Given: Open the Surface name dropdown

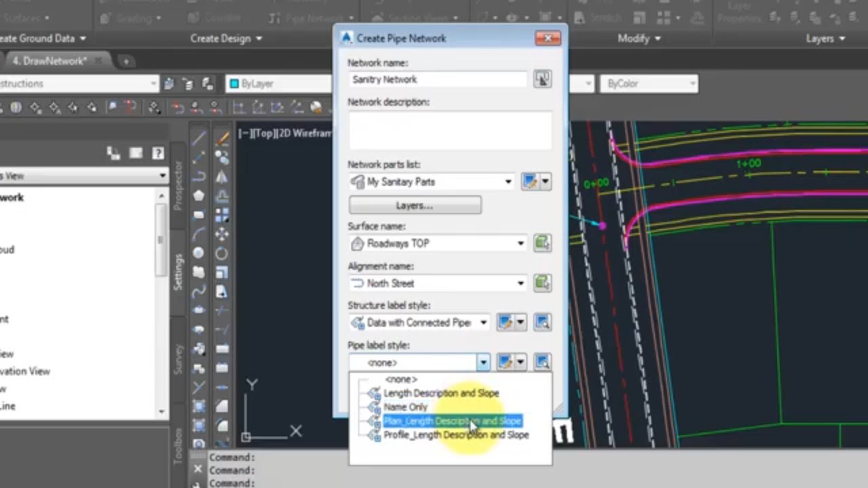Looking at the screenshot, I should (521, 243).
